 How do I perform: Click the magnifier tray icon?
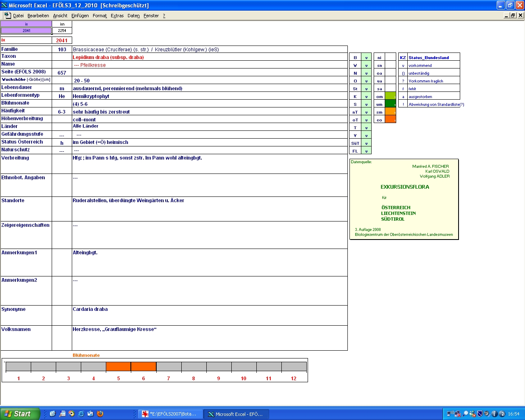tap(465, 414)
